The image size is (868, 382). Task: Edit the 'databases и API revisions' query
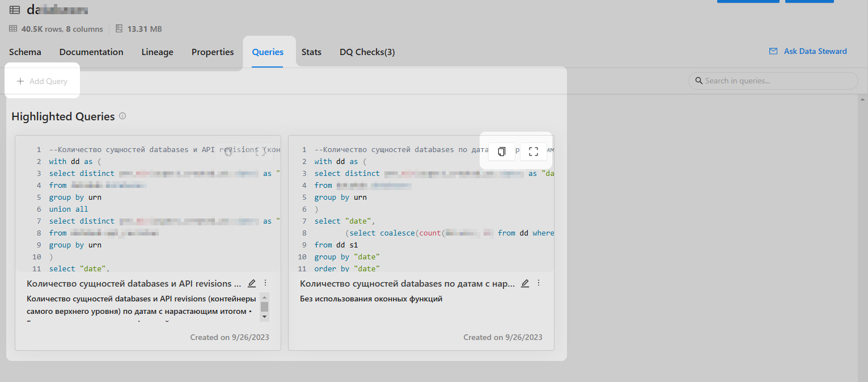click(252, 283)
